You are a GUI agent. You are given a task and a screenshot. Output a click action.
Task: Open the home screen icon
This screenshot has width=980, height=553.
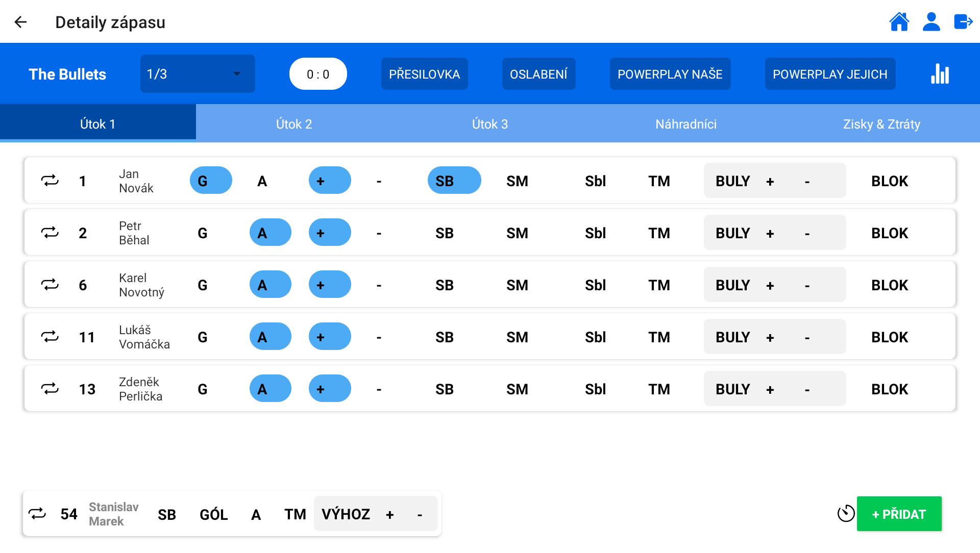[x=899, y=22]
